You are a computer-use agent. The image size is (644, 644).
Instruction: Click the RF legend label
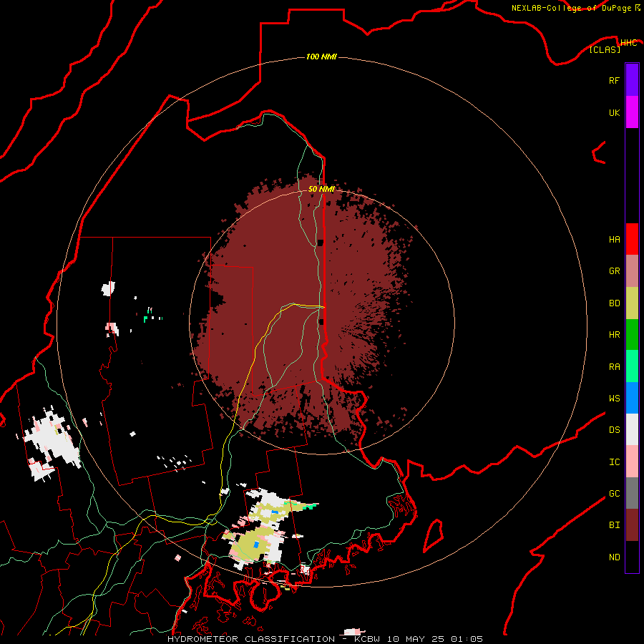click(x=614, y=80)
